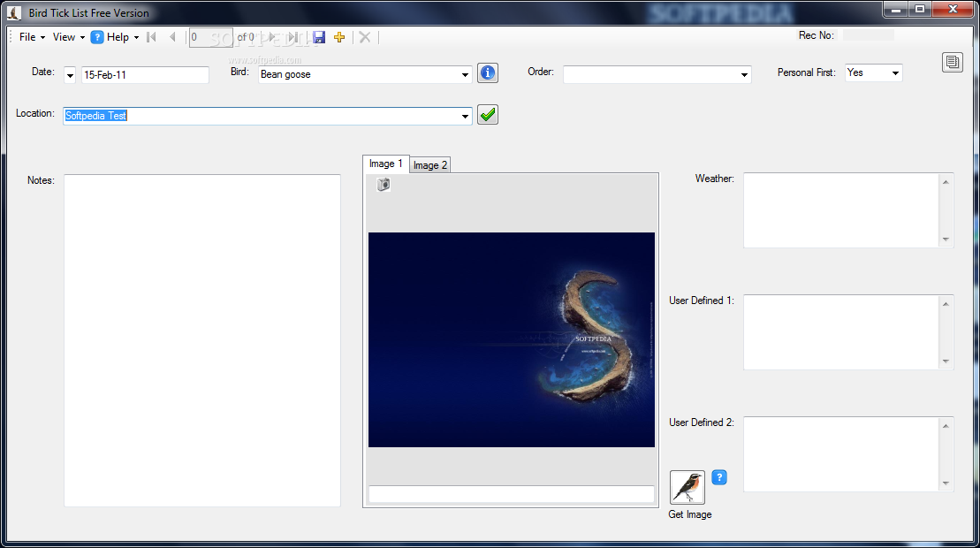Click the help icon beside Get Image
Screen dimensions: 980x548
point(719,477)
